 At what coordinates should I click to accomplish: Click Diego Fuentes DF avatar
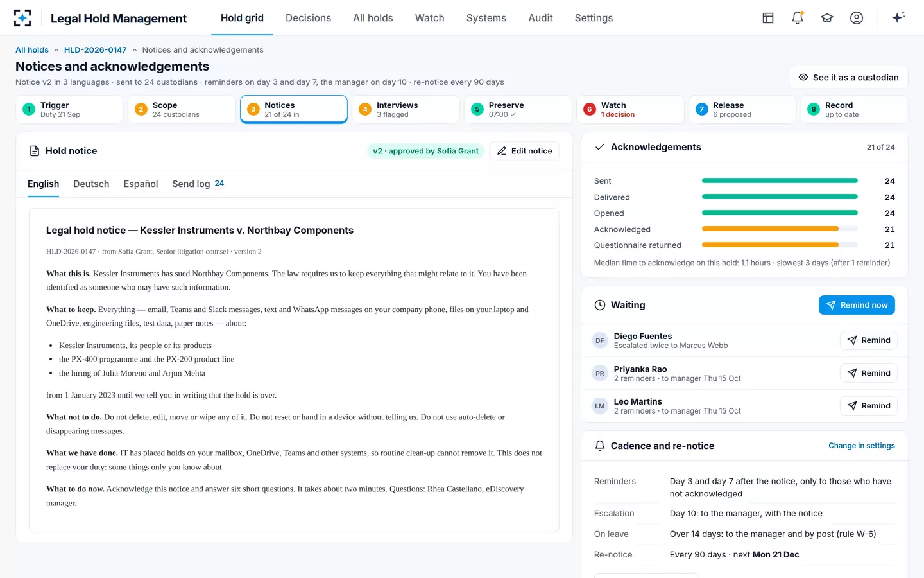coord(600,340)
